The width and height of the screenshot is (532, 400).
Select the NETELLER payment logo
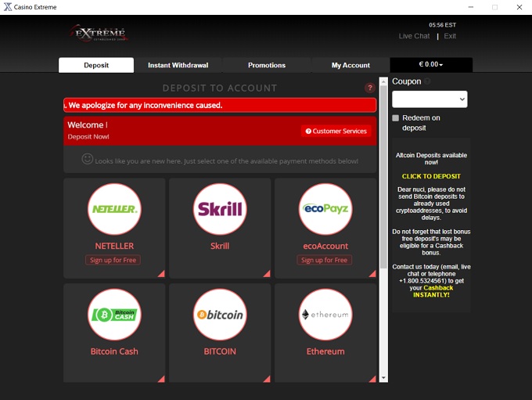[x=114, y=209]
